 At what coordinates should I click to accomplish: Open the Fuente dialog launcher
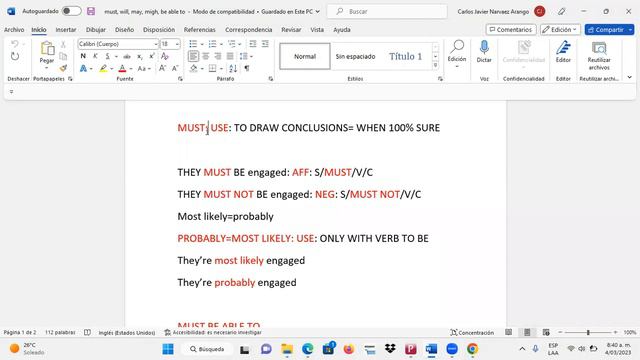pos(180,79)
